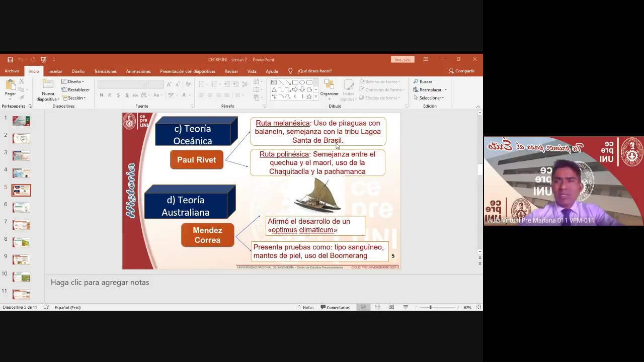Click Restablecer to reset the slide

[75, 89]
